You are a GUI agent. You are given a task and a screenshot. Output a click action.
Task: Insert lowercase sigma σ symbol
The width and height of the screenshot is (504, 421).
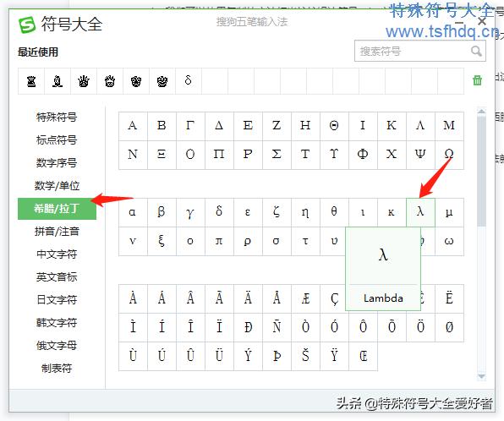[x=277, y=241]
